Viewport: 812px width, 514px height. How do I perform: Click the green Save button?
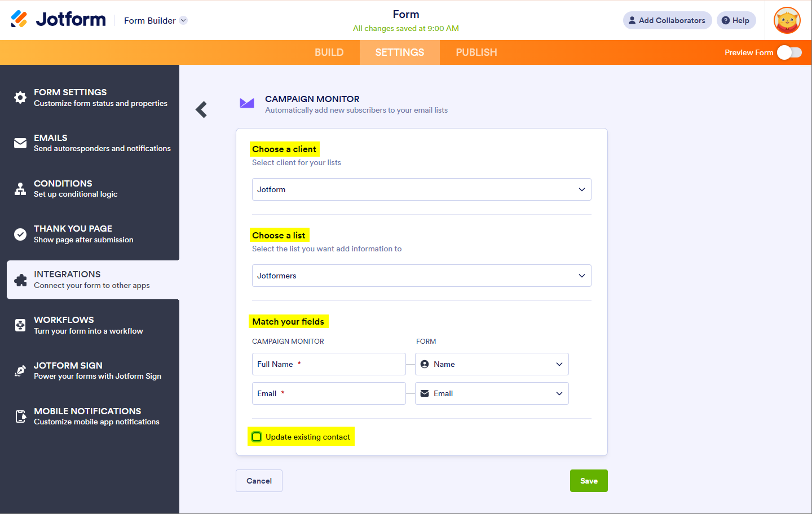click(x=589, y=481)
